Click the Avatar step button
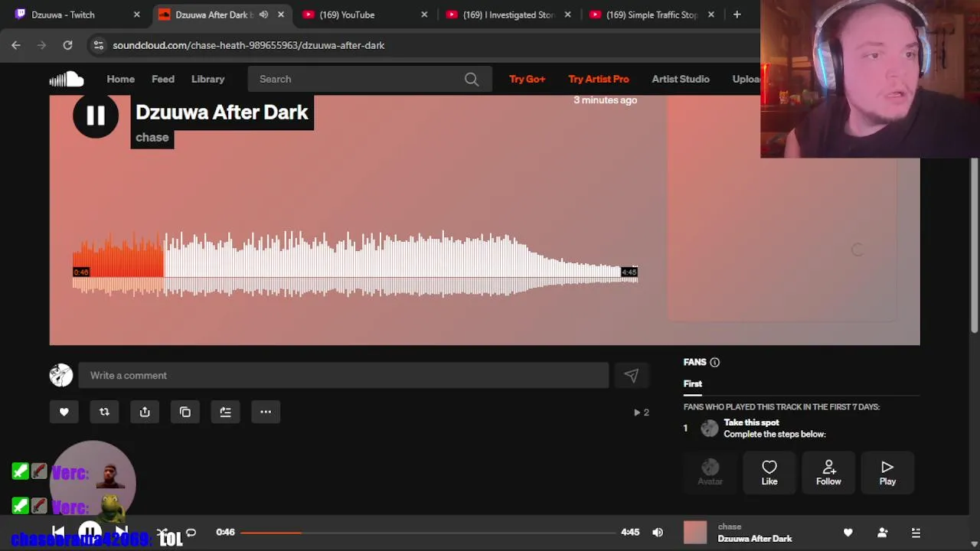980x551 pixels. 710,473
